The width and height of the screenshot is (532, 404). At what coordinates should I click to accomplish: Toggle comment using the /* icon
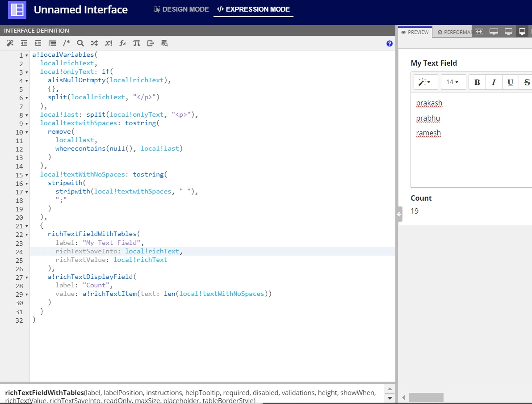click(66, 43)
